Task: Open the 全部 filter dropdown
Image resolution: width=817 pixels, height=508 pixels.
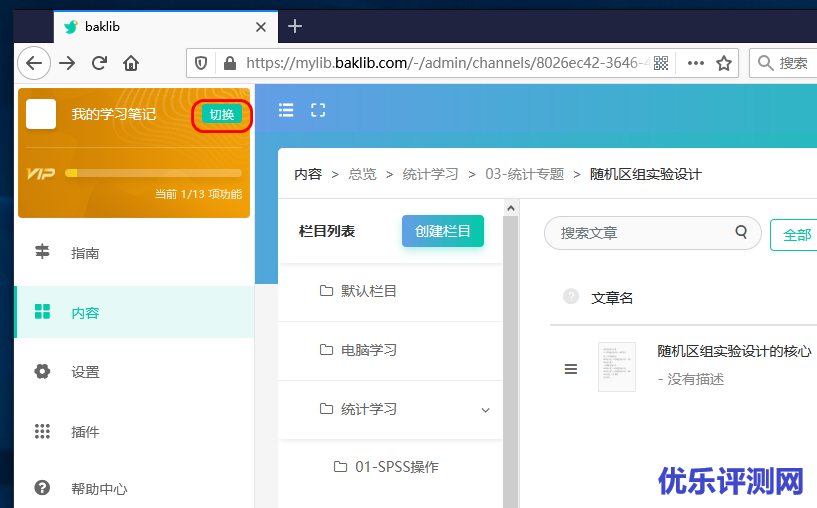Action: click(796, 235)
